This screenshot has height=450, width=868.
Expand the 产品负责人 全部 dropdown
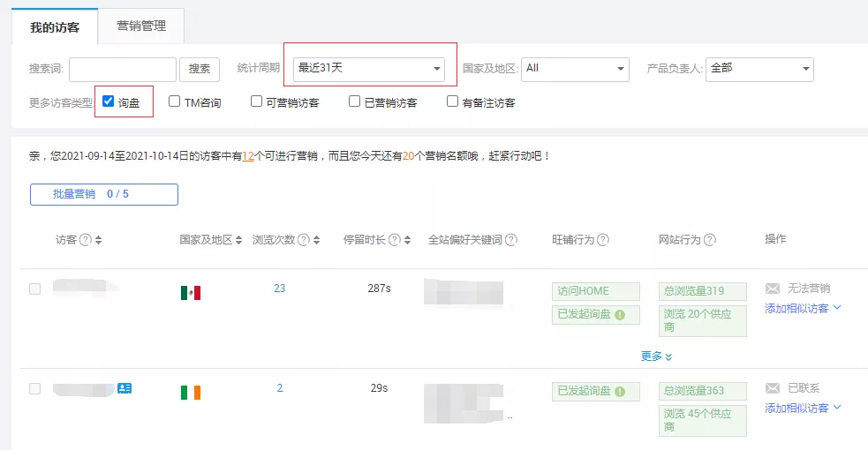(x=759, y=69)
